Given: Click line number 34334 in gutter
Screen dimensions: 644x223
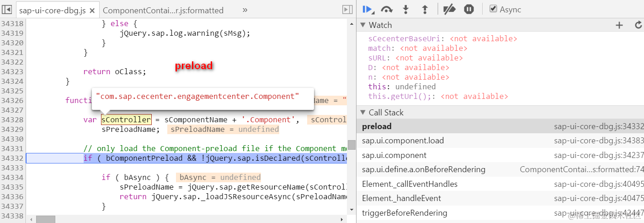Looking at the screenshot, I should 12,178.
